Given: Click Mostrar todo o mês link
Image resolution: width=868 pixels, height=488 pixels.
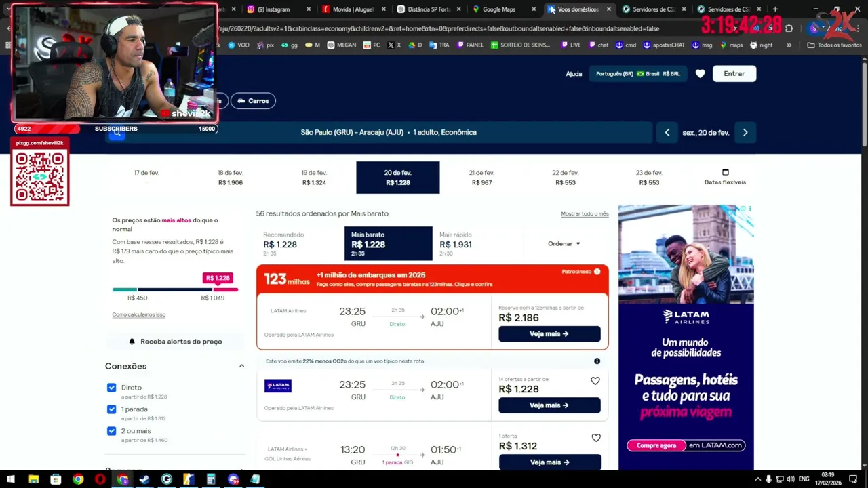Looking at the screenshot, I should tap(585, 214).
